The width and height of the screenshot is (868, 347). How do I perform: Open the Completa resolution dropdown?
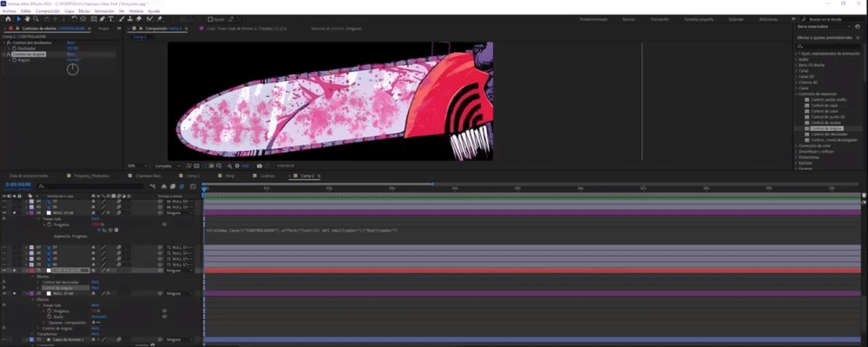tap(168, 166)
